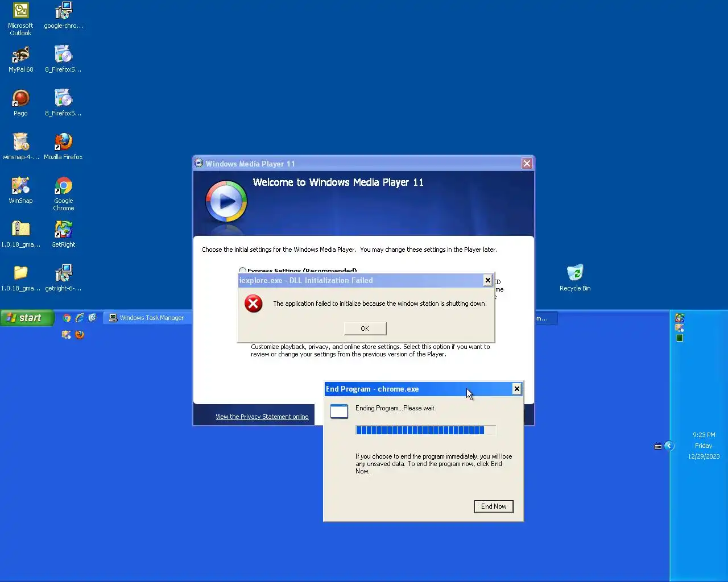Click the Internet Explorer quick launch icon
This screenshot has width=728, height=582.
[x=80, y=318]
